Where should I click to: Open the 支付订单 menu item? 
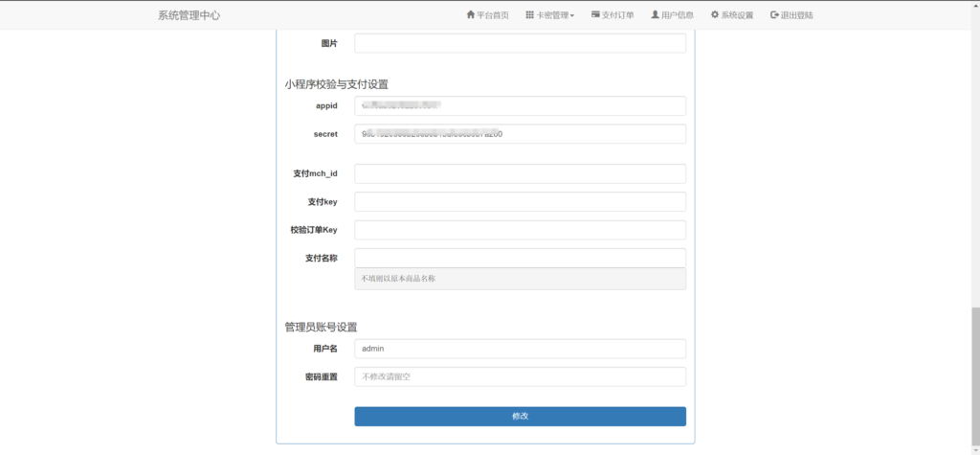click(x=617, y=15)
